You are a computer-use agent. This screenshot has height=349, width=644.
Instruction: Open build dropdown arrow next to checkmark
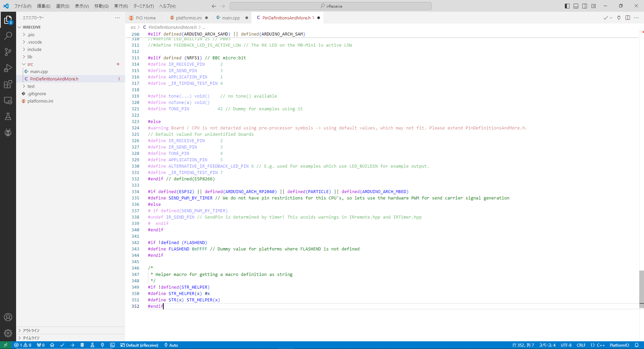tap(611, 18)
